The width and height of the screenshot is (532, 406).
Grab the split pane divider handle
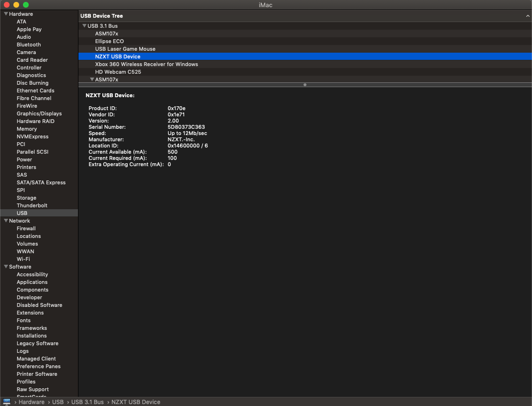pos(305,85)
